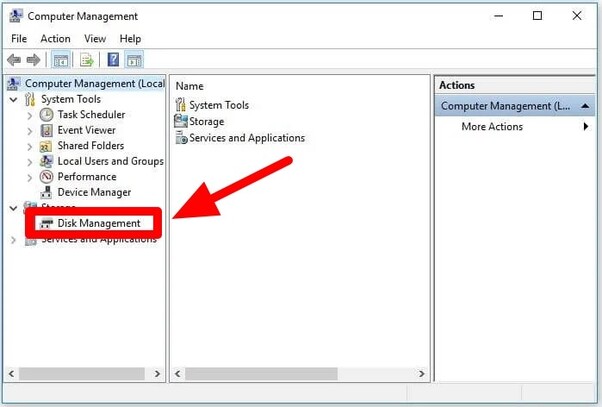Maximize the Computer Management window
This screenshot has height=407, width=602.
[x=538, y=16]
